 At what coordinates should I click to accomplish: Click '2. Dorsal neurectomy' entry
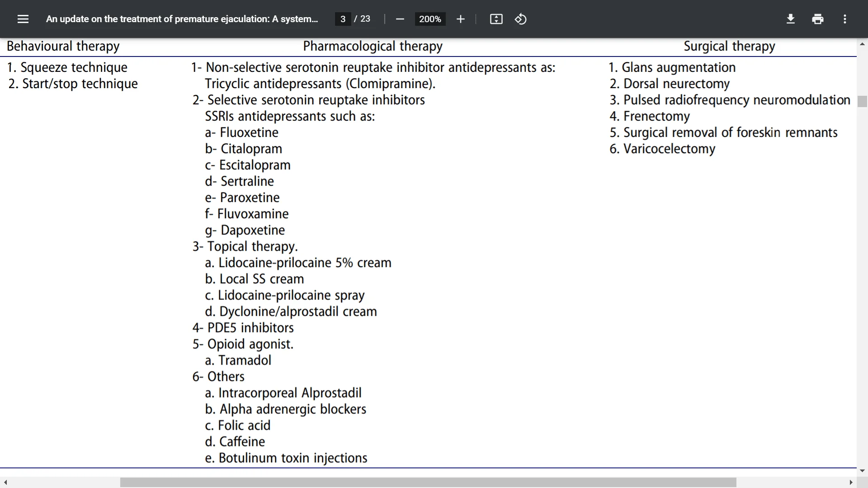click(x=670, y=84)
